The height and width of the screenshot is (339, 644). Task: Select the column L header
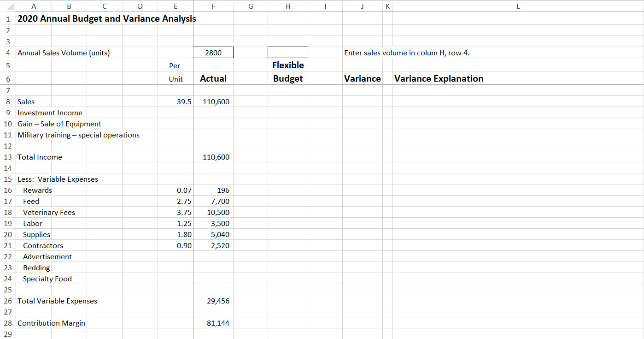click(x=518, y=6)
